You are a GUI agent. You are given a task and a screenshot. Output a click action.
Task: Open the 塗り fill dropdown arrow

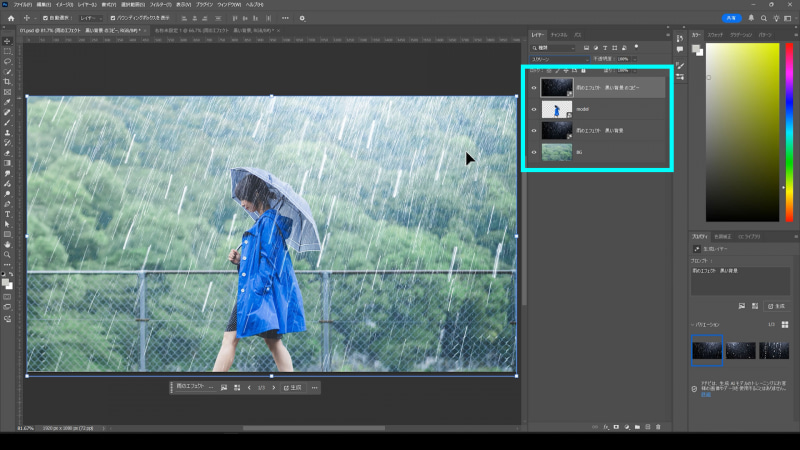click(634, 70)
